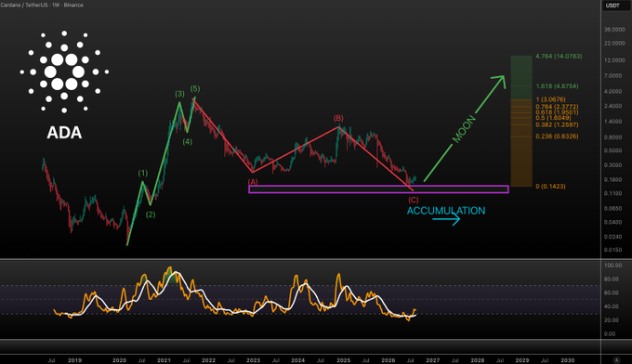
Task: Click the 2021 time axis label
Action: click(x=164, y=360)
